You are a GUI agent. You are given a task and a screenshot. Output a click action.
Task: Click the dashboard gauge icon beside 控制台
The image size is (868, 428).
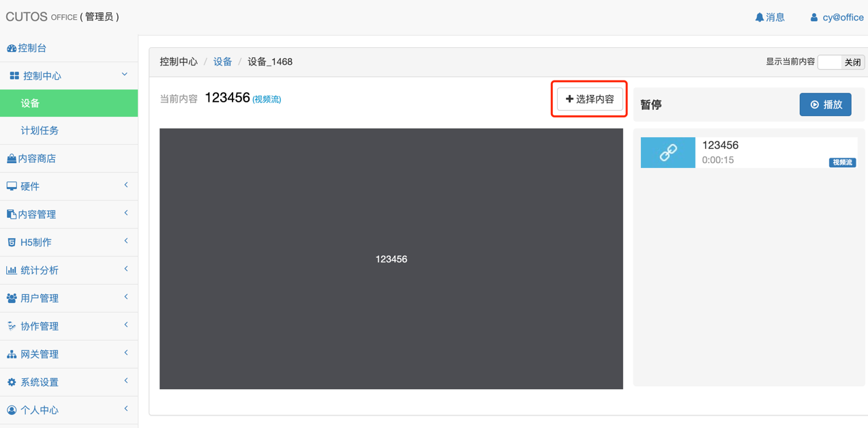tap(12, 48)
